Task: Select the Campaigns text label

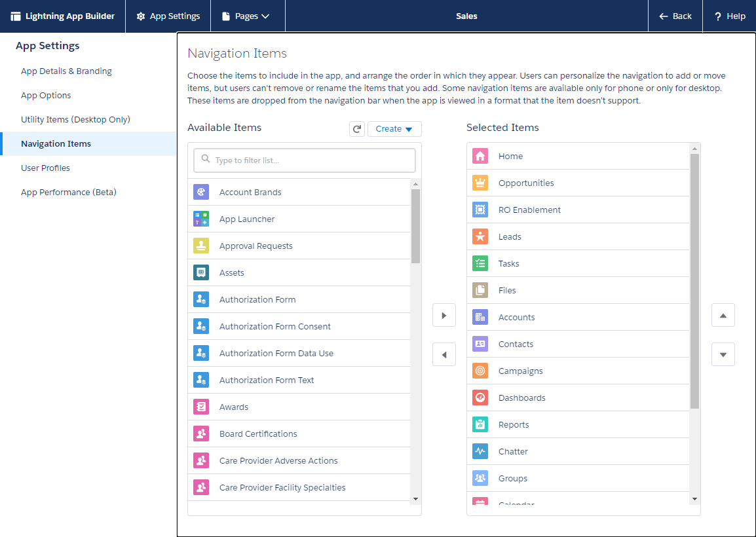Action: coord(520,371)
